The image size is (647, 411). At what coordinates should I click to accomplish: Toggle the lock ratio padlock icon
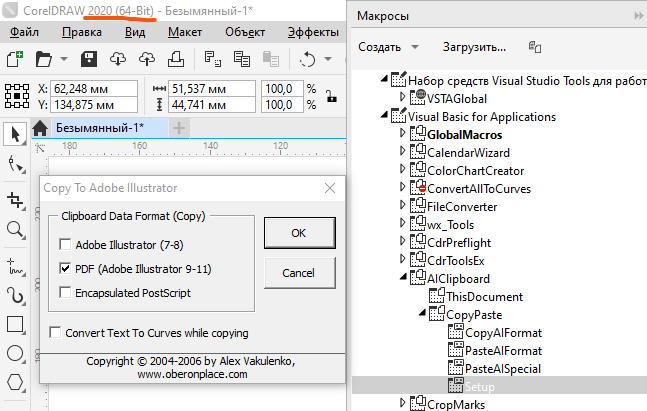(x=331, y=96)
